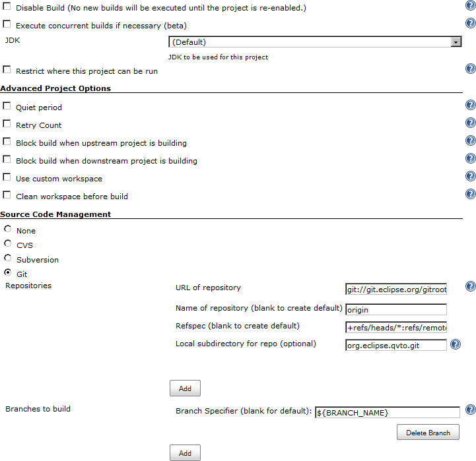The height and width of the screenshot is (461, 476).
Task: Show help for Retry Count
Action: tap(471, 123)
